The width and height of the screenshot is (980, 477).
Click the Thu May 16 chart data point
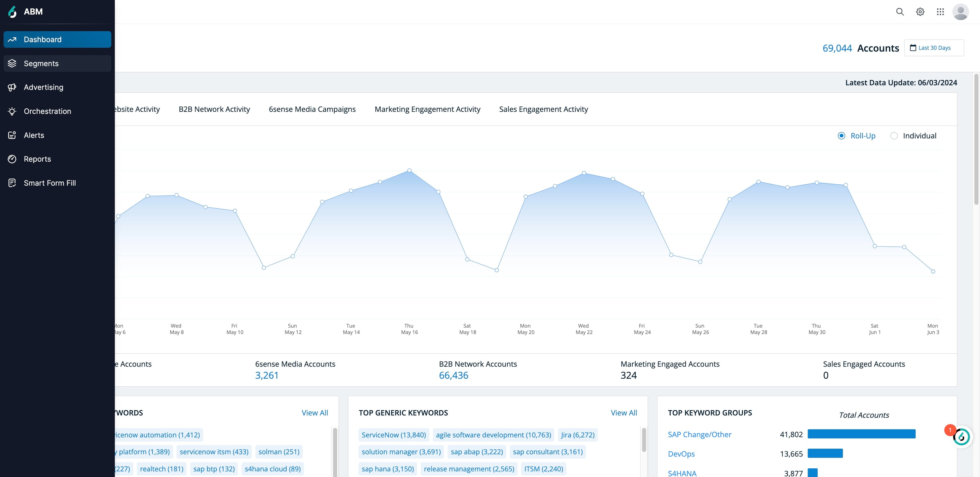click(409, 171)
